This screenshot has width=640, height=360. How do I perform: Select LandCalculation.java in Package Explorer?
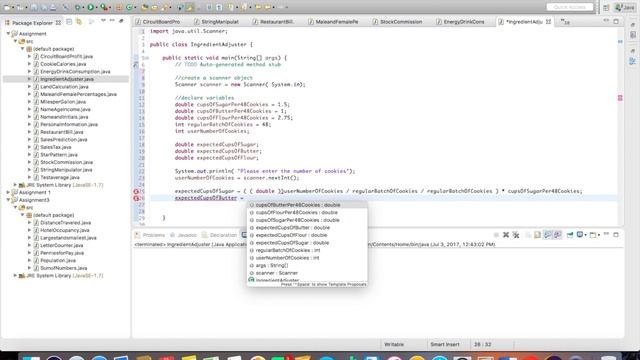(x=64, y=87)
